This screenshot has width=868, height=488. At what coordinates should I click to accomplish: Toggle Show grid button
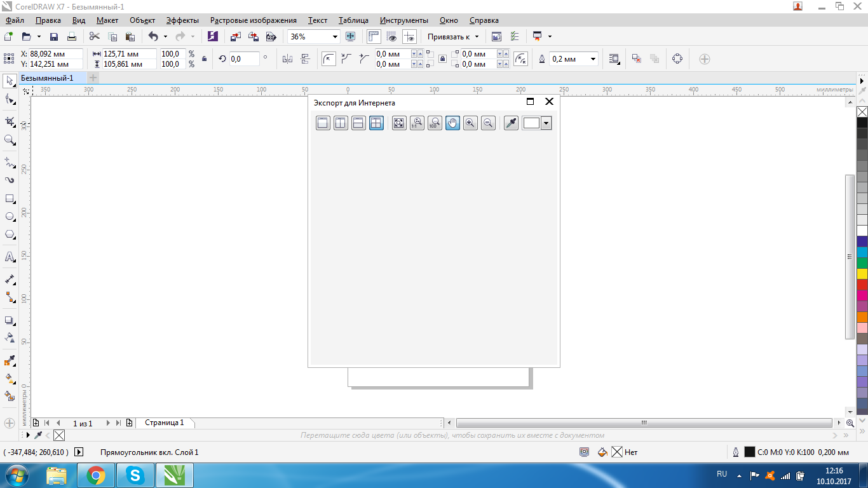coord(391,37)
